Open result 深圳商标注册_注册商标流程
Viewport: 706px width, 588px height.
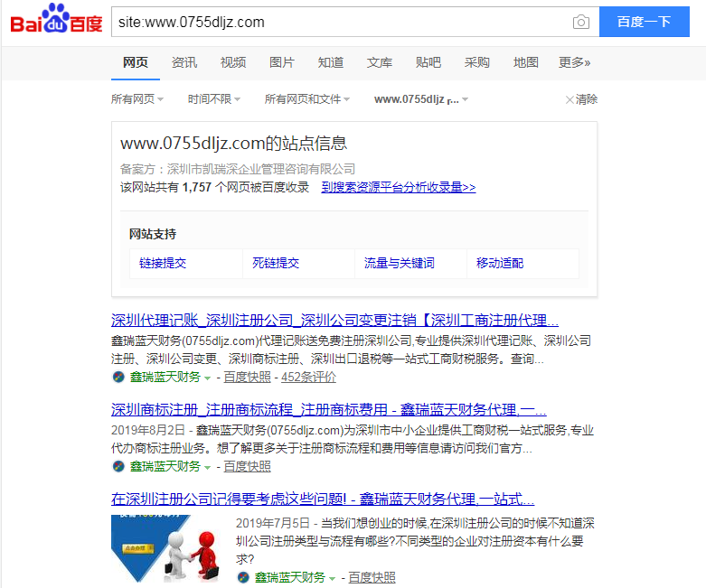click(329, 410)
